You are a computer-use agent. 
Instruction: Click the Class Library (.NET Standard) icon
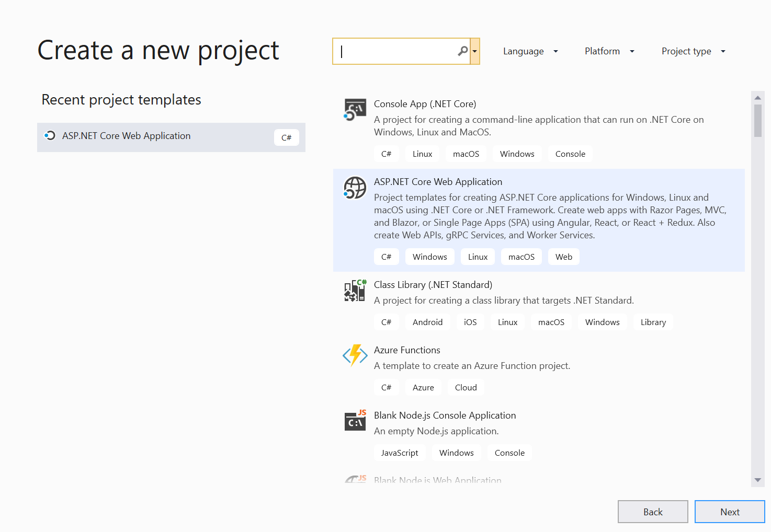(355, 292)
